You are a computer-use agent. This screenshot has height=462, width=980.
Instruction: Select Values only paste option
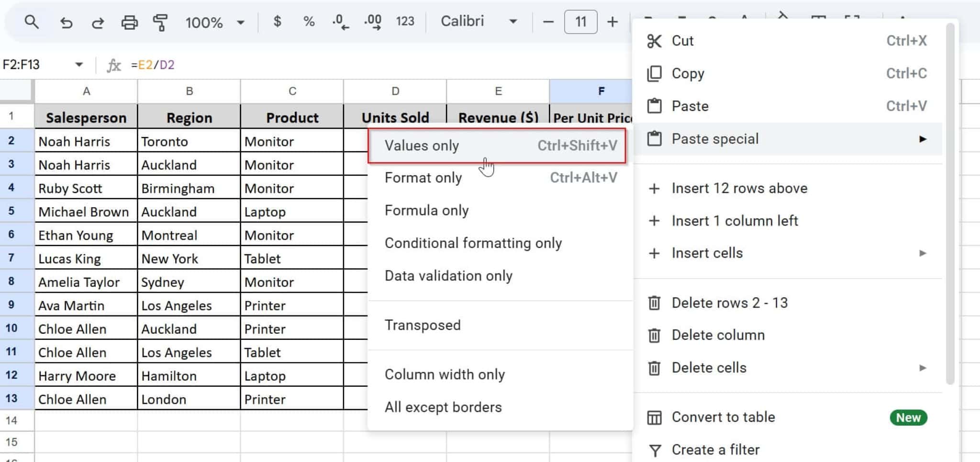pos(421,146)
